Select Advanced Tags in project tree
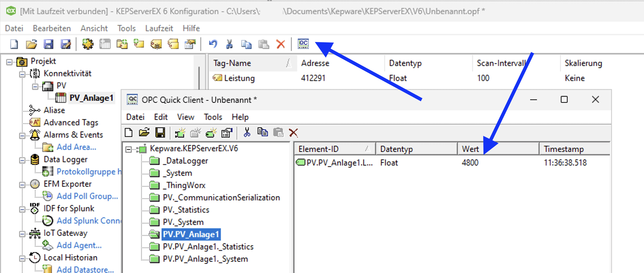The height and width of the screenshot is (273, 644). 71,123
